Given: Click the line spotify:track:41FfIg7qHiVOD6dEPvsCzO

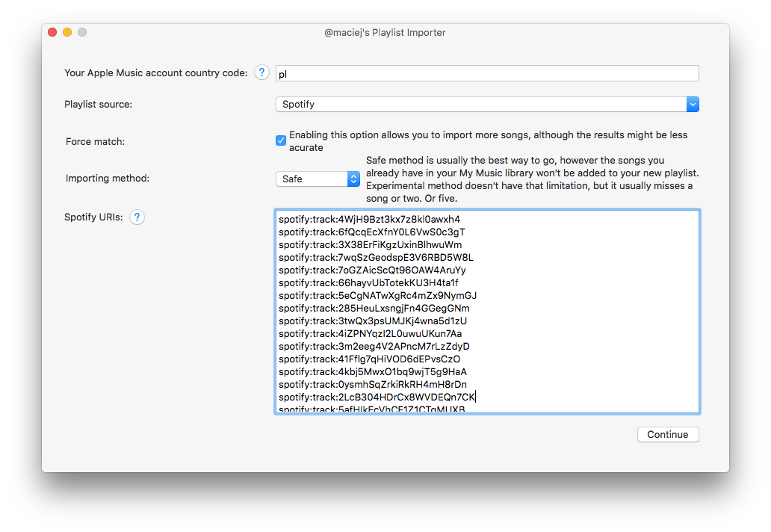Looking at the screenshot, I should (x=369, y=359).
